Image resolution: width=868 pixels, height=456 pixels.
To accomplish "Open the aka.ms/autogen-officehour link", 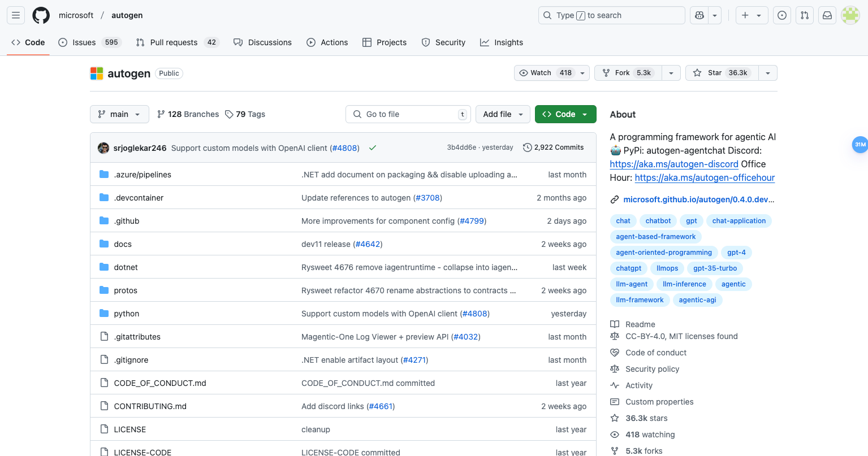I will (x=705, y=177).
